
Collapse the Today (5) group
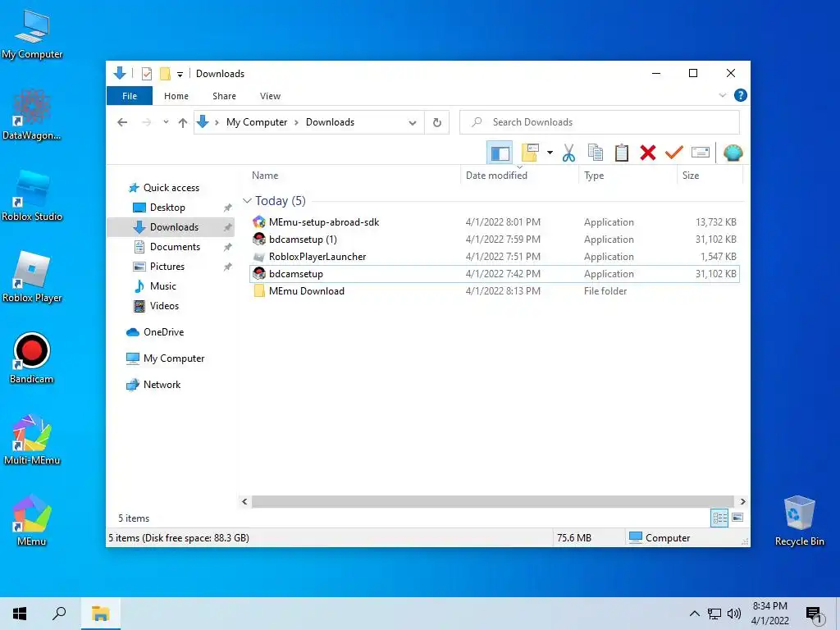pos(247,201)
